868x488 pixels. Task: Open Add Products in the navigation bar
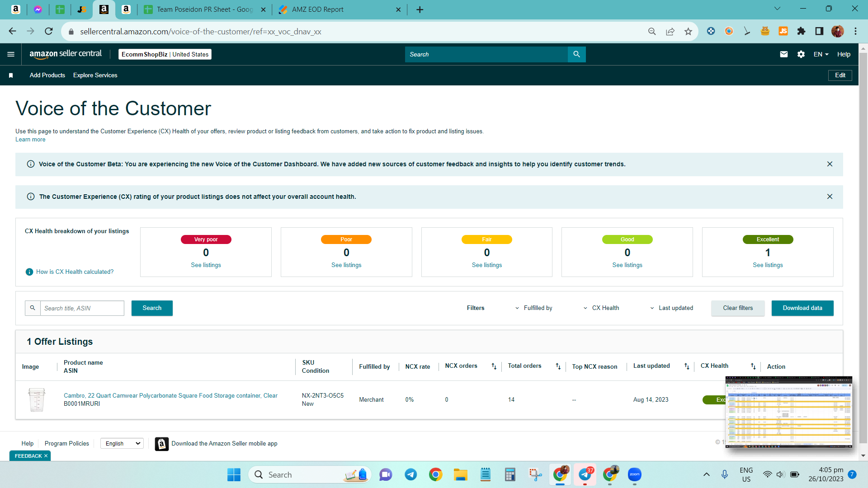(x=47, y=75)
